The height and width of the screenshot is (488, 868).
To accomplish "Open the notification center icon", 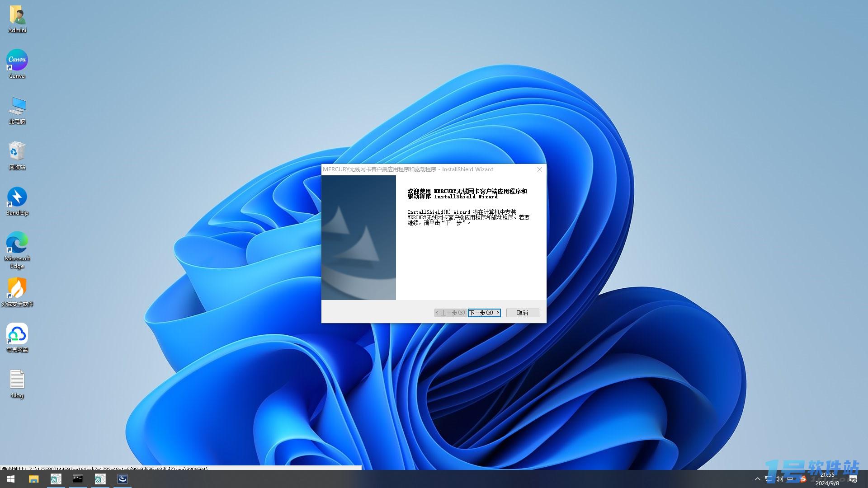I will [853, 479].
